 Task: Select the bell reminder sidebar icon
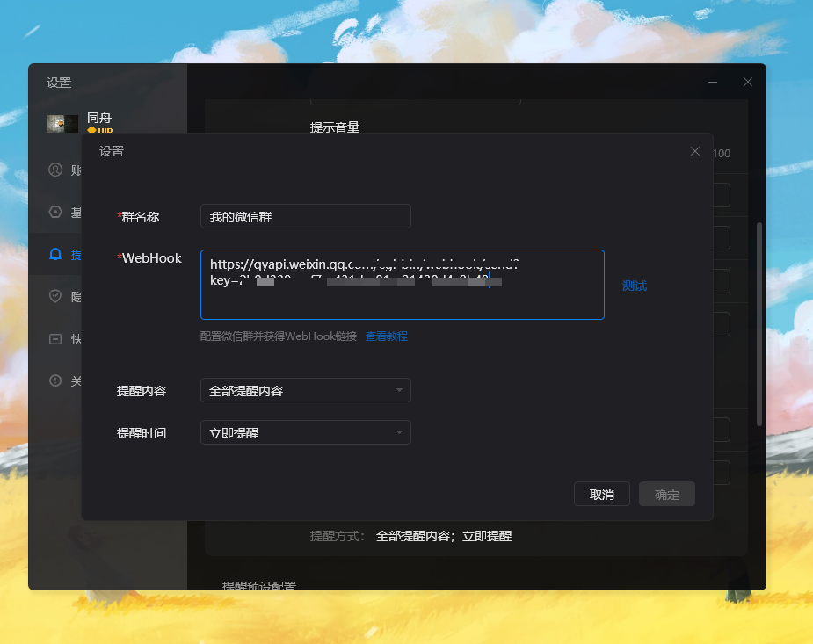(x=55, y=255)
